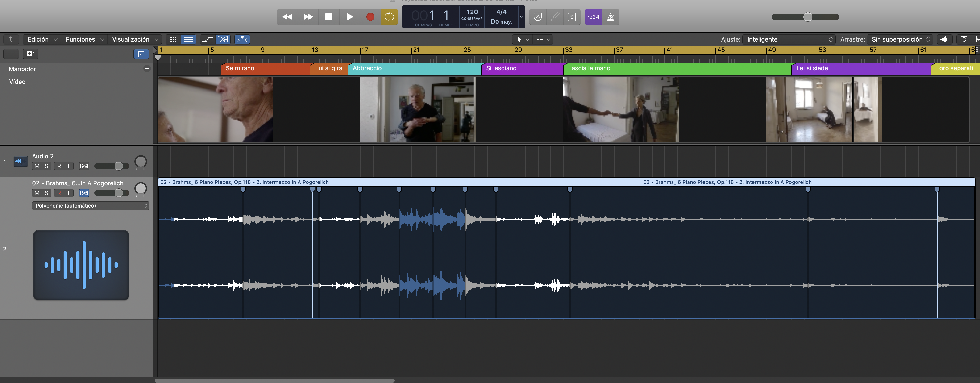Click the waveform zoom icon
The width and height of the screenshot is (980, 383).
click(x=945, y=39)
